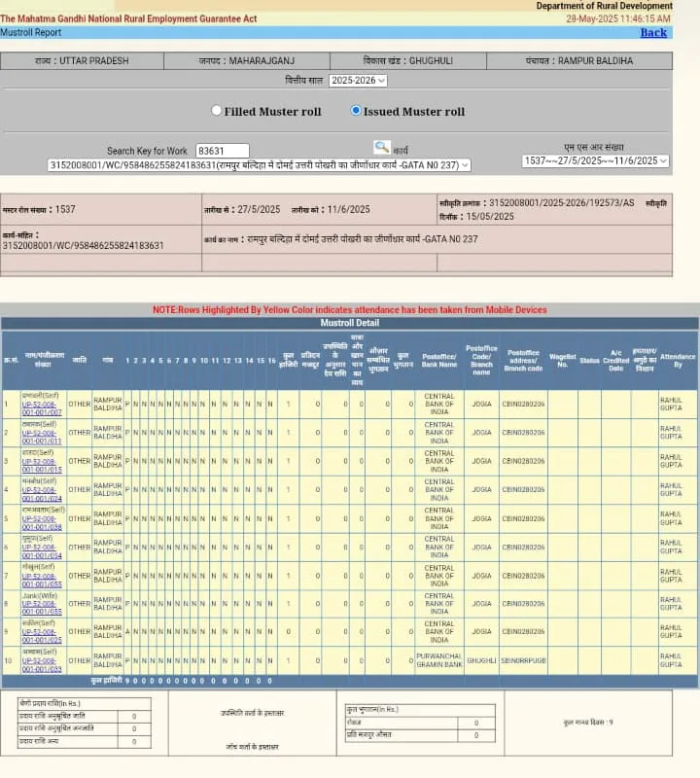
Task: Click the PURWANCHAL GRAMIN BANK cell
Action: coord(439,660)
